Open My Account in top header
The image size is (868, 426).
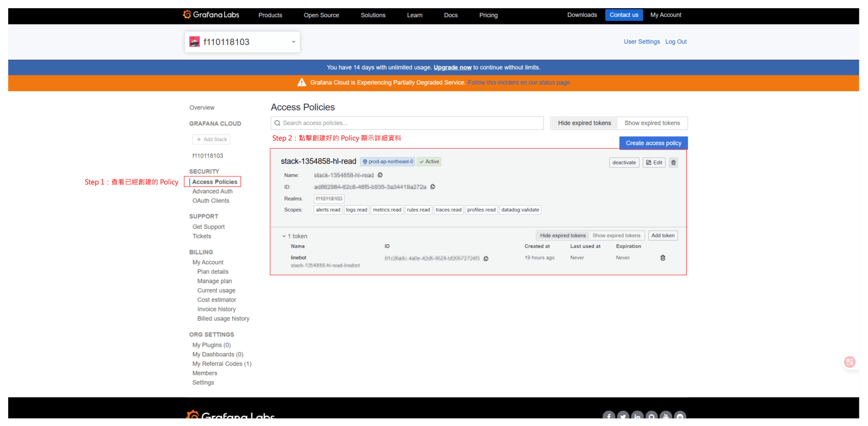click(666, 15)
